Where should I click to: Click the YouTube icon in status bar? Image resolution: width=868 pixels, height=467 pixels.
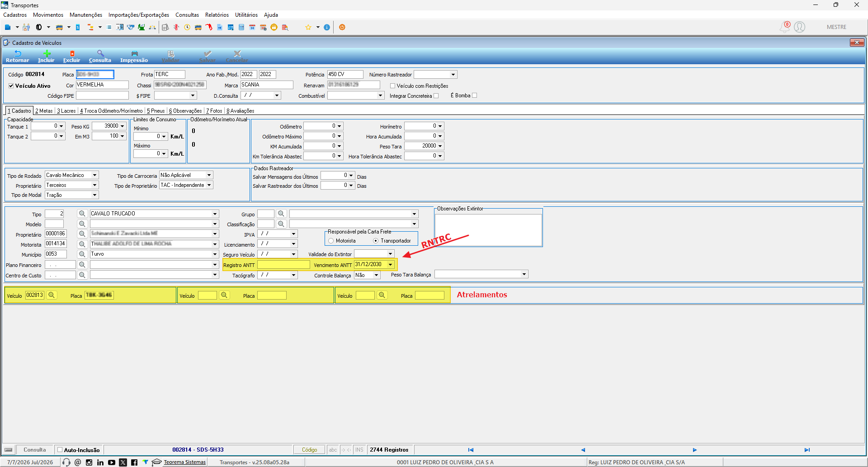(x=112, y=462)
